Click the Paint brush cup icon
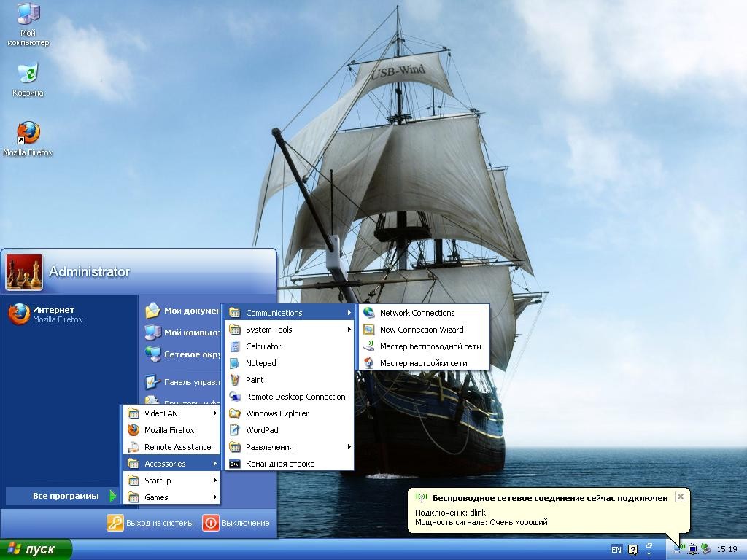The height and width of the screenshot is (560, 747). point(235,380)
